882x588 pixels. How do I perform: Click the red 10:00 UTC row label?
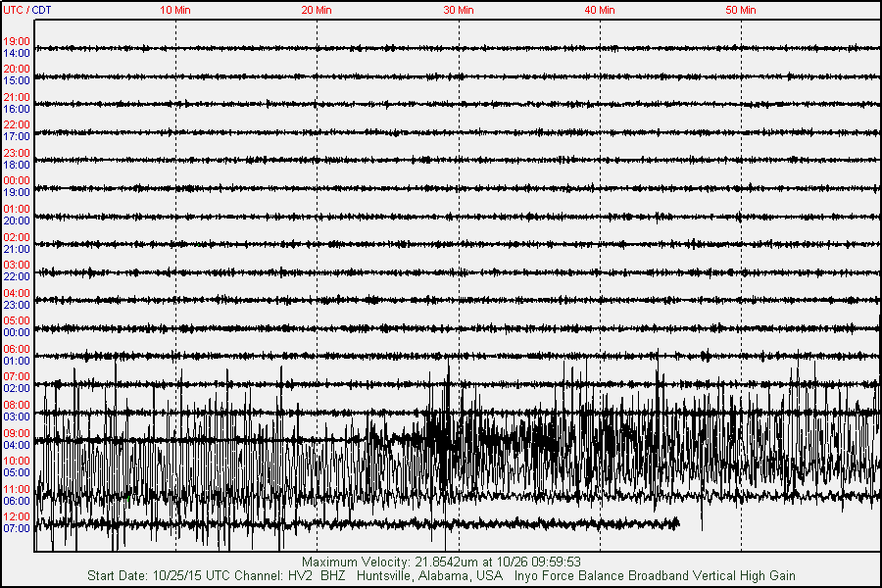[x=17, y=461]
